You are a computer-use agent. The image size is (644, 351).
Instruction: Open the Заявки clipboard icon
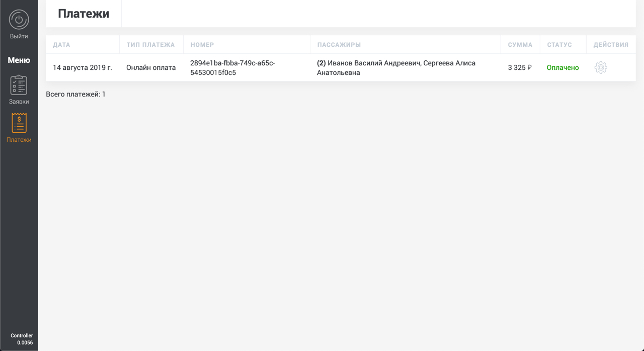coord(19,85)
